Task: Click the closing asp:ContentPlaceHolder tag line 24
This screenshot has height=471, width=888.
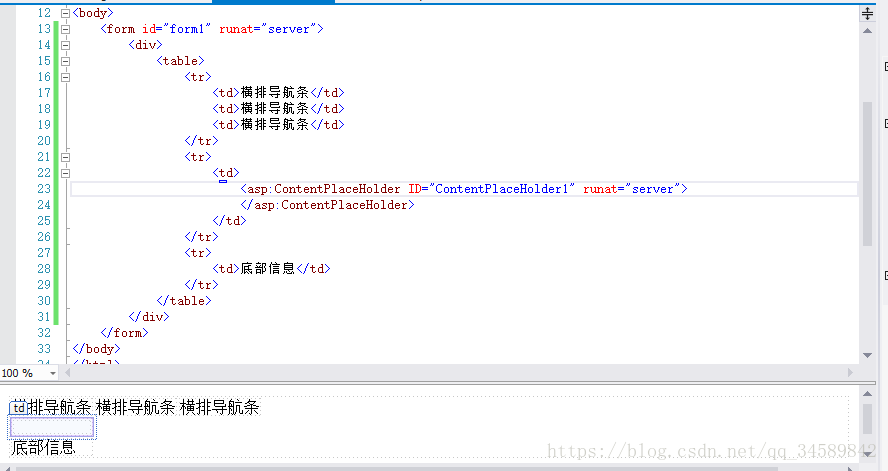Action: click(327, 205)
